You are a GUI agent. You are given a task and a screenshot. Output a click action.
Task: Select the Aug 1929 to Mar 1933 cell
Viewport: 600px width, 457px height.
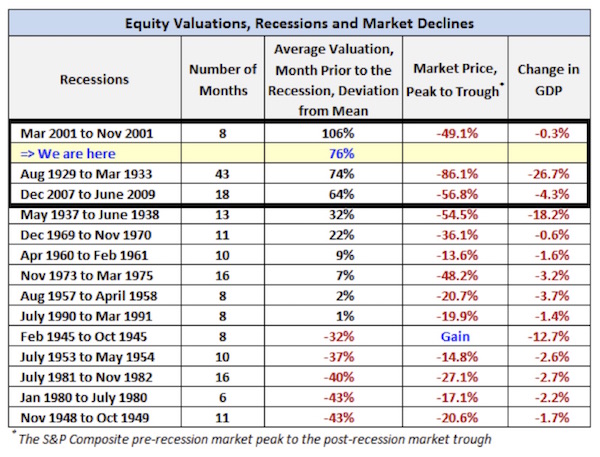tap(86, 174)
